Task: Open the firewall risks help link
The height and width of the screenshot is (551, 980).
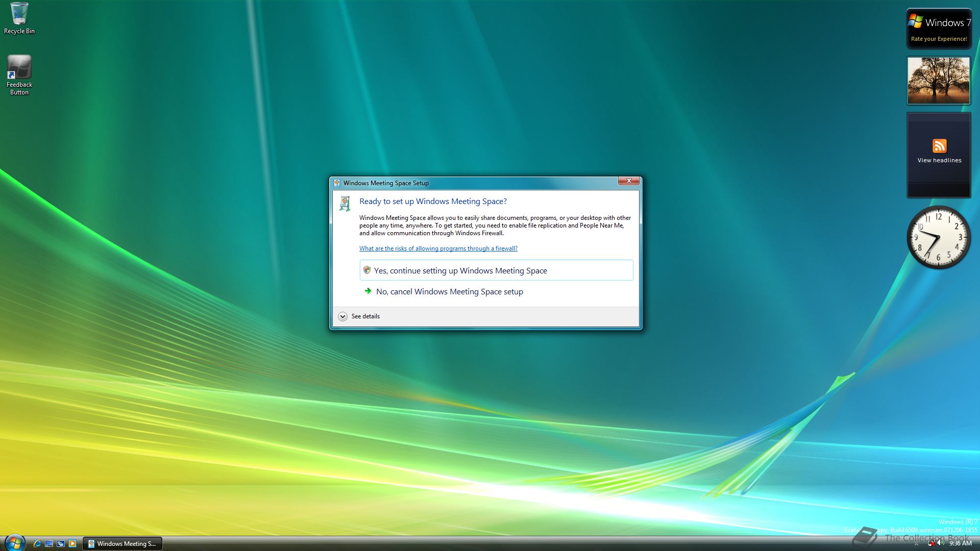Action: click(x=438, y=248)
